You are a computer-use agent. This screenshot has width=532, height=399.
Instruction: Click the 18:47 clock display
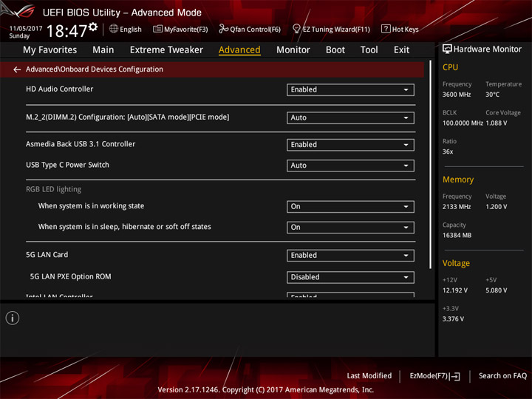pos(66,31)
